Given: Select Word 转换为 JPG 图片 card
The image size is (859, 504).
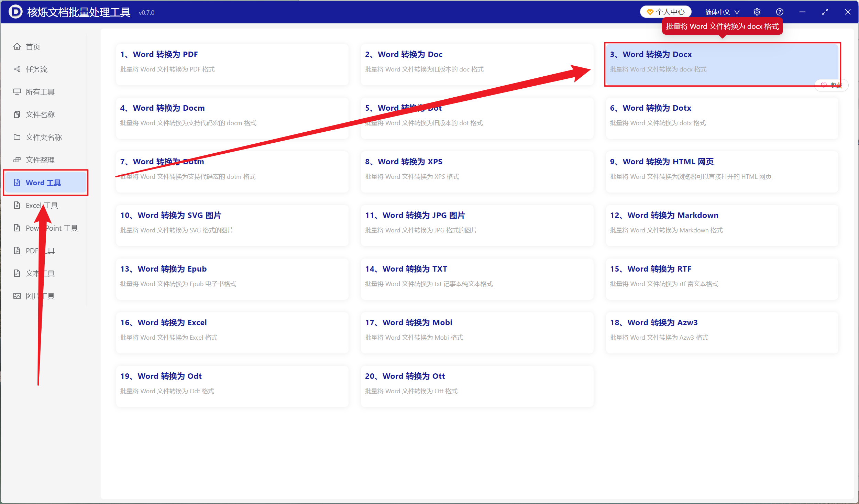Looking at the screenshot, I should 477,225.
